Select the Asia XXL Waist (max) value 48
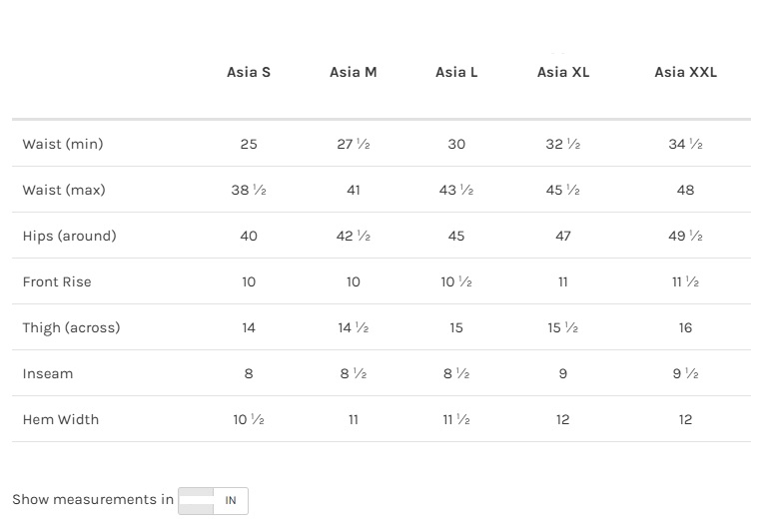The image size is (770, 532). (x=685, y=190)
